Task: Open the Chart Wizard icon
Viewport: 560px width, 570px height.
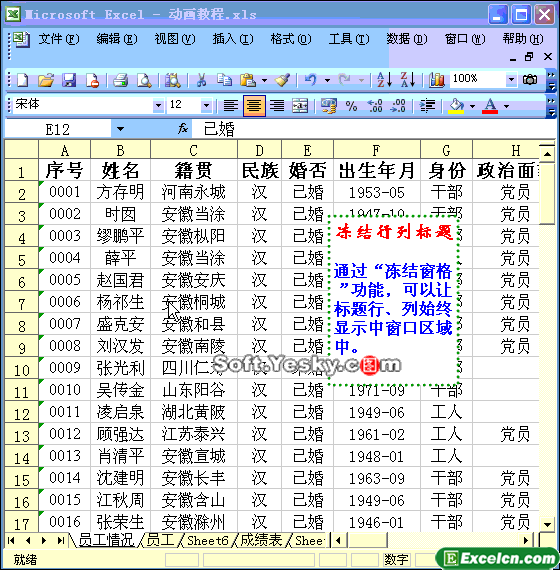Action: pos(436,80)
